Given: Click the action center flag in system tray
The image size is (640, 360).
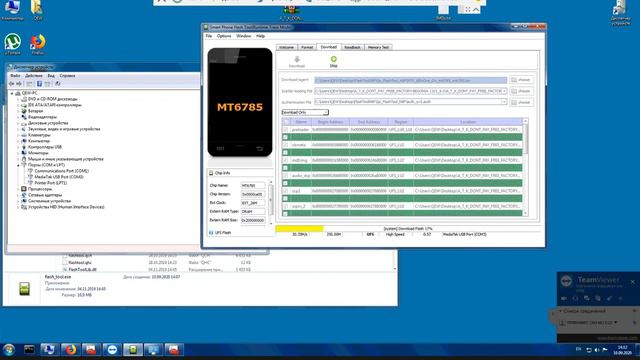Looking at the screenshot, I should pyautogui.click(x=604, y=350).
